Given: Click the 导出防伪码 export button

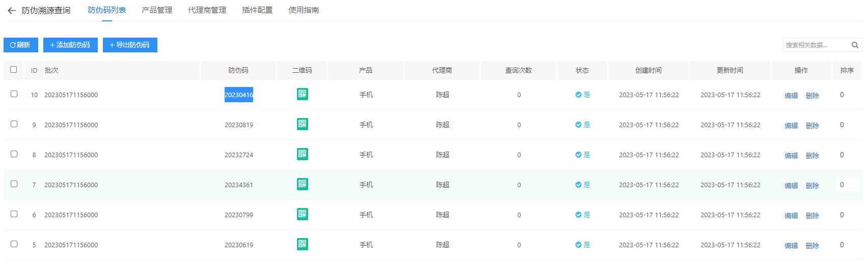Looking at the screenshot, I should click(x=130, y=45).
